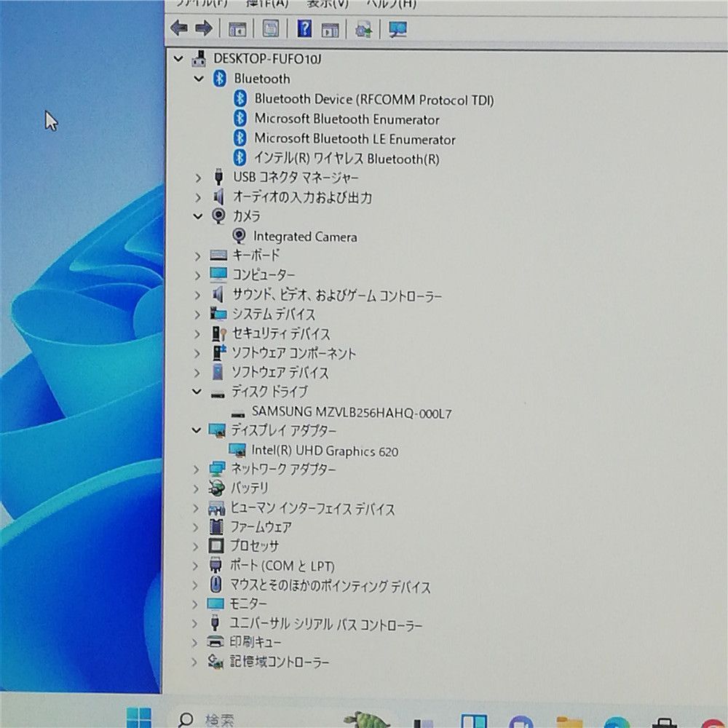Open the 操作(A) menu

point(267,3)
